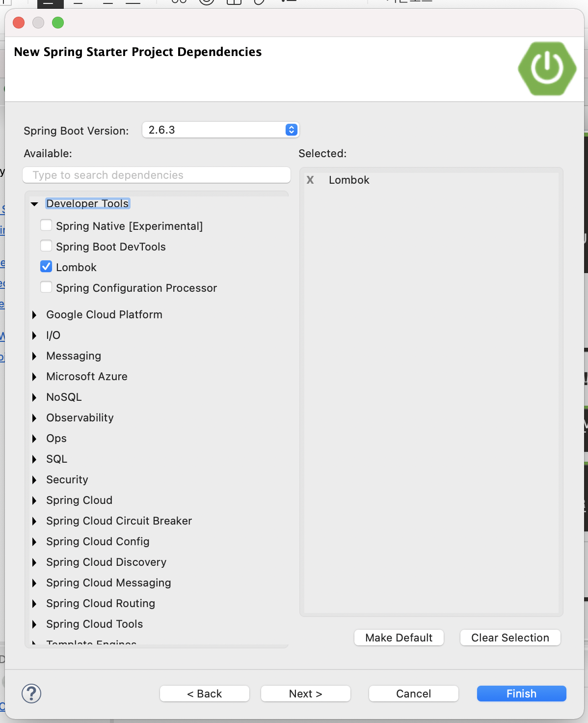Expand the Observability category
588x723 pixels.
[x=34, y=418]
